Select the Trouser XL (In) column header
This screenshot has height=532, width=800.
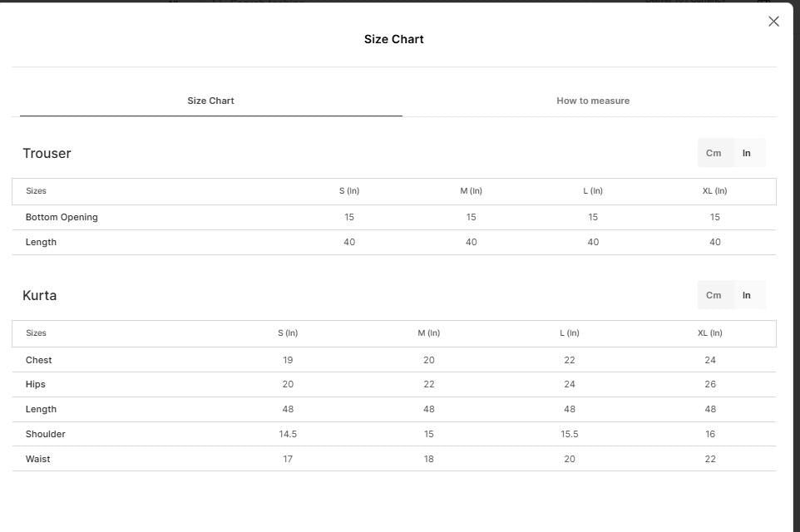714,190
